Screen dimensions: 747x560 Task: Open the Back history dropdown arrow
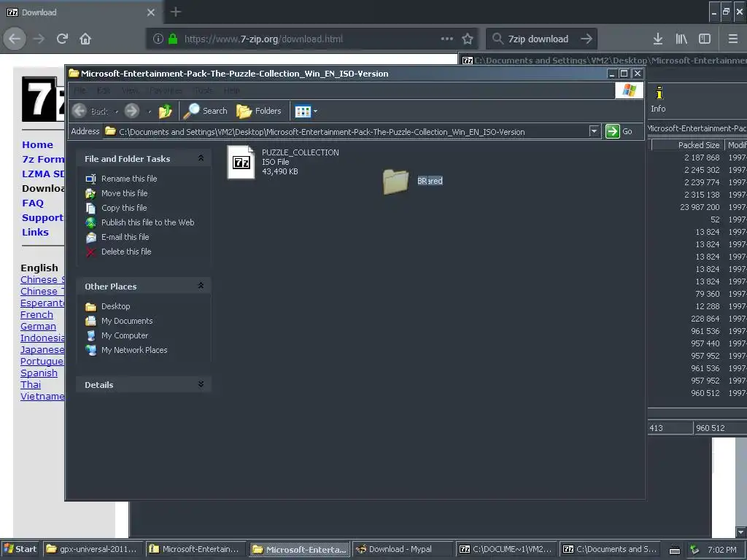[x=116, y=112]
